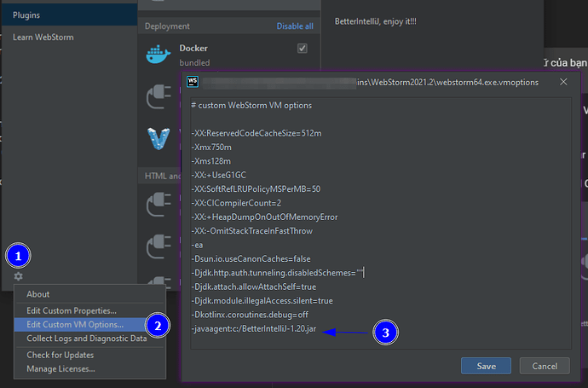
Task: Choose Edit Custom Properties menu item
Action: 72,310
